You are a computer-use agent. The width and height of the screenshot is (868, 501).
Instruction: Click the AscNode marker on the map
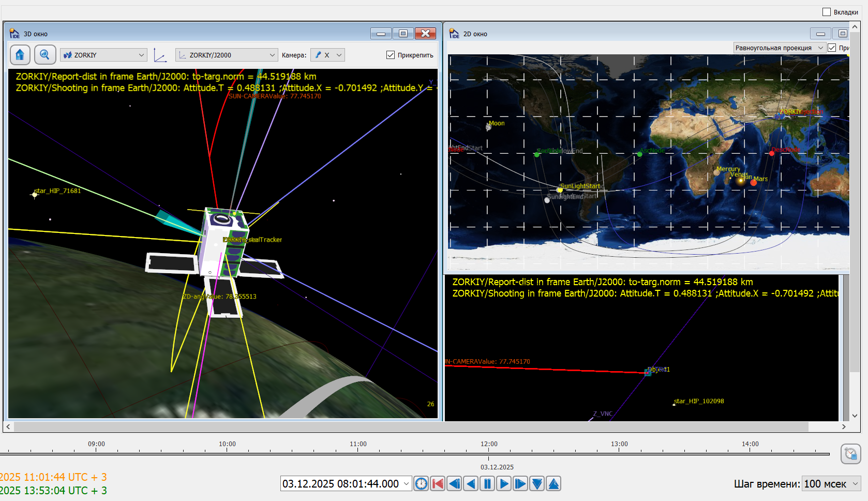tap(640, 154)
